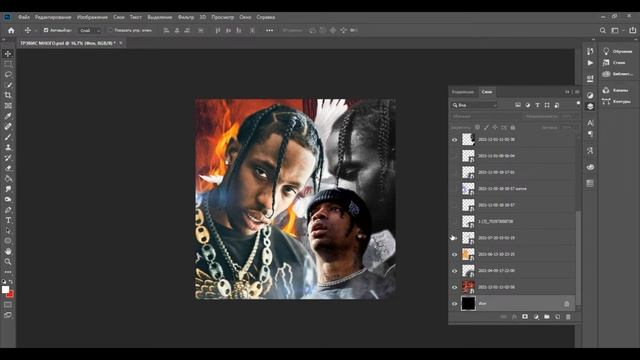Click the Home icon in options bar

pos(11,30)
